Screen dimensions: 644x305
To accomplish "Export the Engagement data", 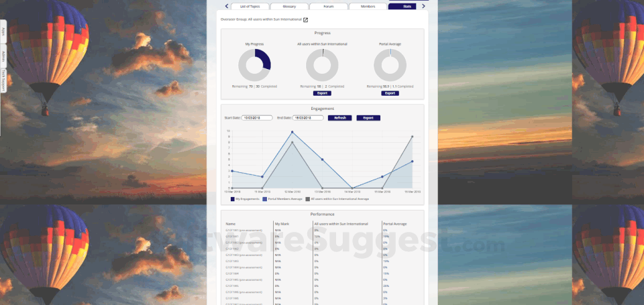I will click(x=368, y=118).
